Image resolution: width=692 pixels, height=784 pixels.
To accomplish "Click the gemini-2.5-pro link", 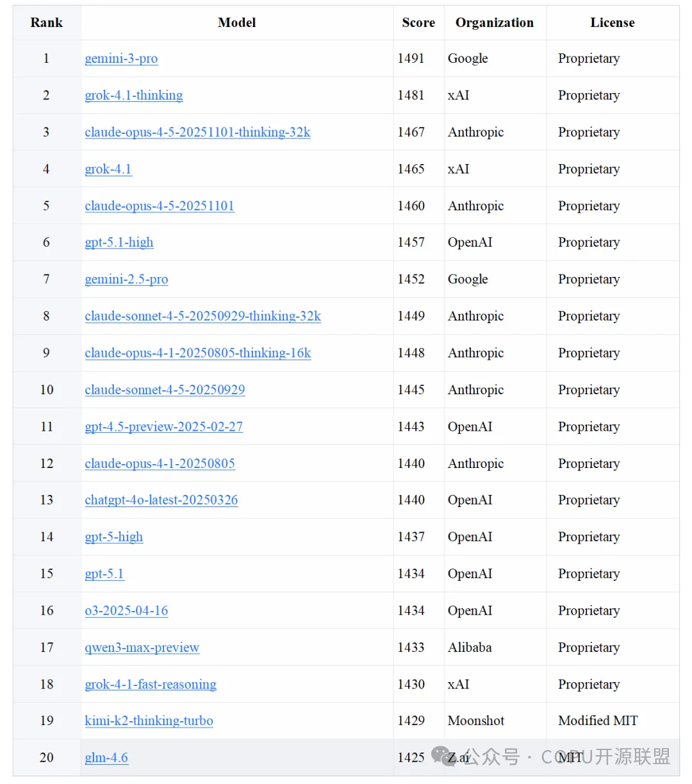I will tap(126, 279).
